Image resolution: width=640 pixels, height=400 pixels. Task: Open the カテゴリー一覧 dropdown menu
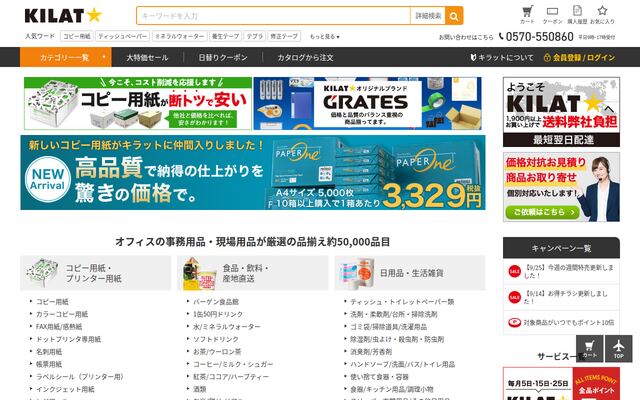66,57
